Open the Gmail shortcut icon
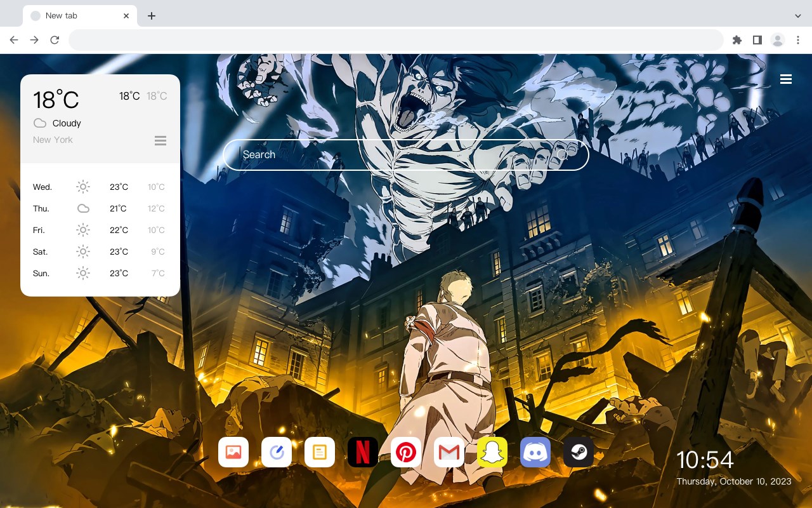The width and height of the screenshot is (812, 508). [449, 452]
